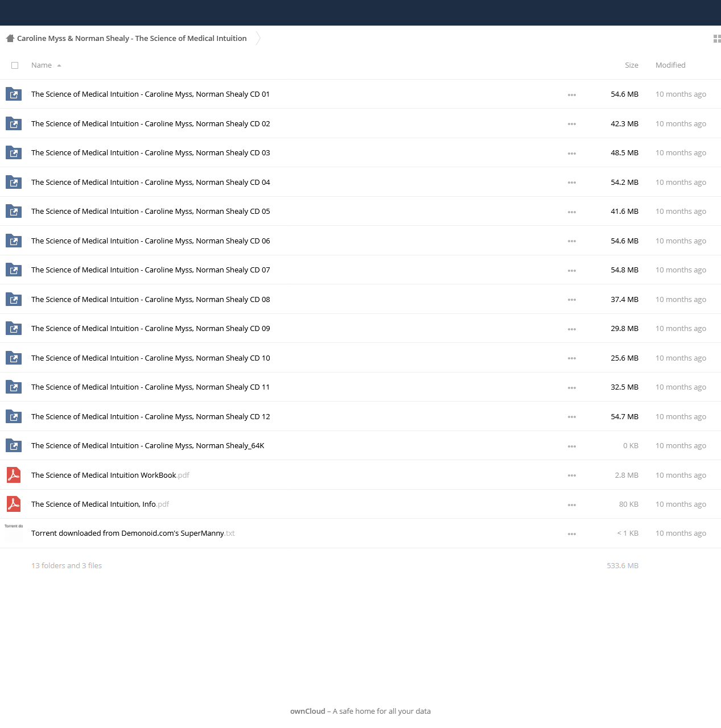Viewport: 721px width, 728px height.
Task: Click '10 months ago' for CD 04
Action: coord(681,182)
